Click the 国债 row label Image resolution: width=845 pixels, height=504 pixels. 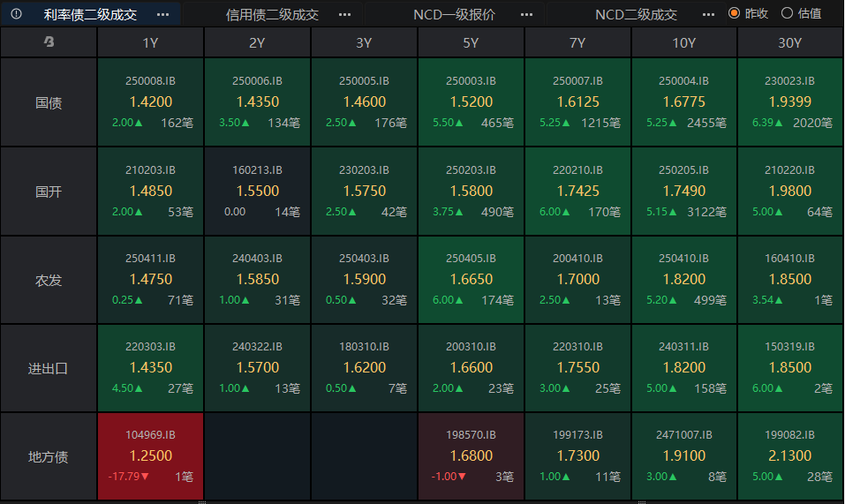click(49, 102)
